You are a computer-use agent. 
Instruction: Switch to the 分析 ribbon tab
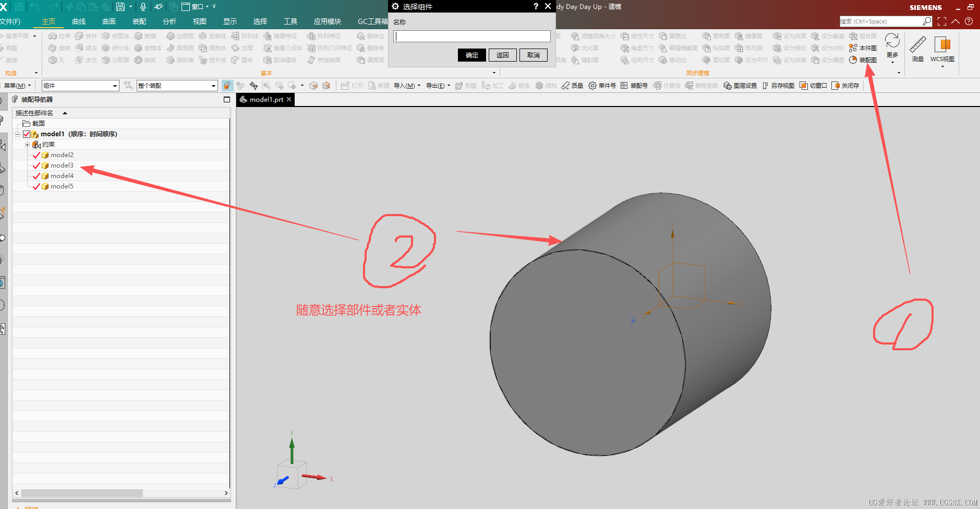click(170, 21)
